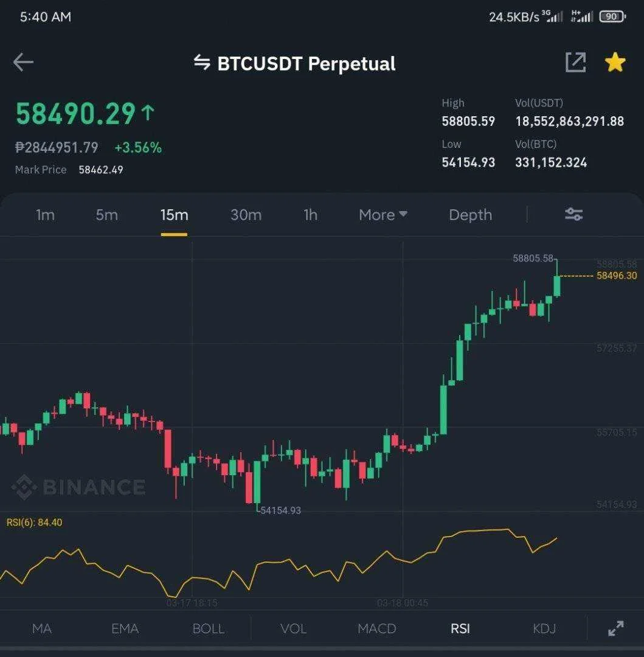Switch to the Depth chart
644x657 pixels.
click(x=470, y=215)
